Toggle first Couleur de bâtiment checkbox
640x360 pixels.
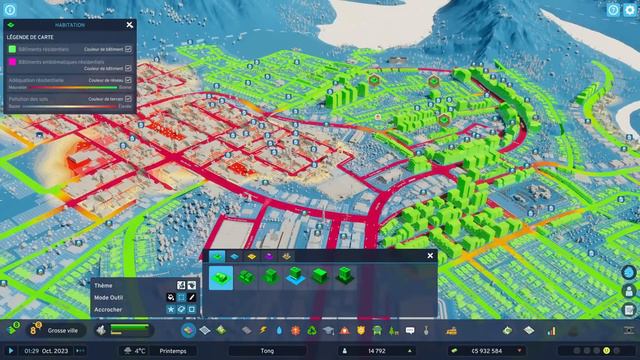129,49
